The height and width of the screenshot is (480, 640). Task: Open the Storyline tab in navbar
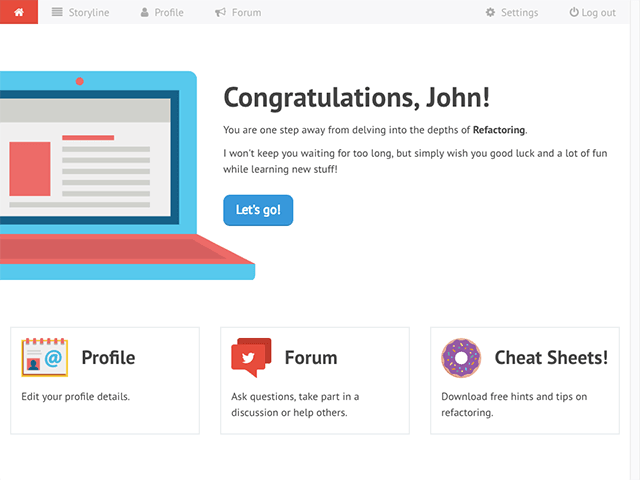click(x=80, y=13)
